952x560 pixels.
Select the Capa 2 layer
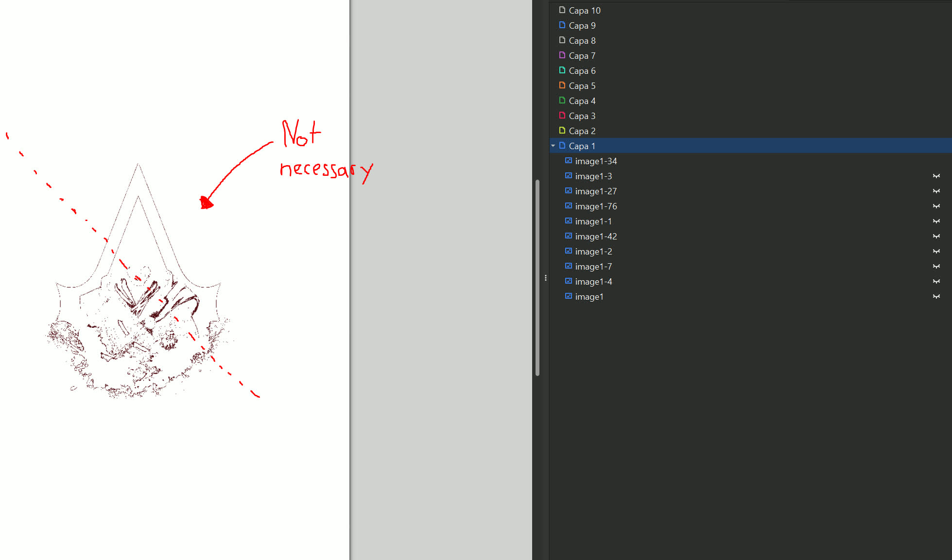coord(582,131)
